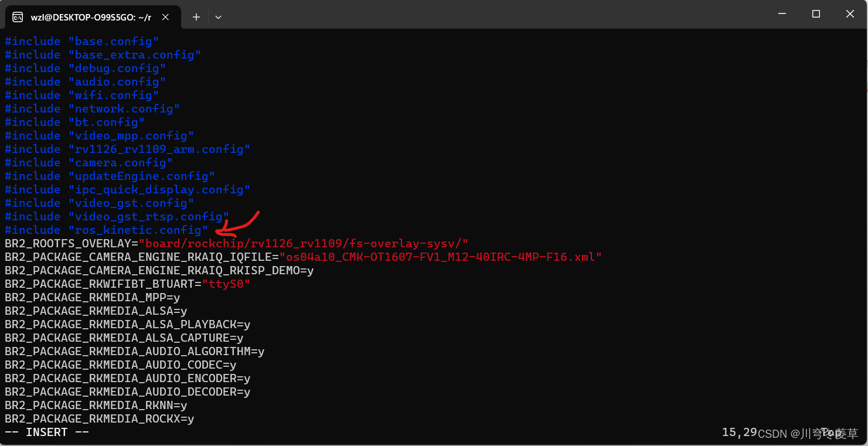Click the include line for updateEngine.config
Screen dimensions: 868x446
click(x=108, y=176)
